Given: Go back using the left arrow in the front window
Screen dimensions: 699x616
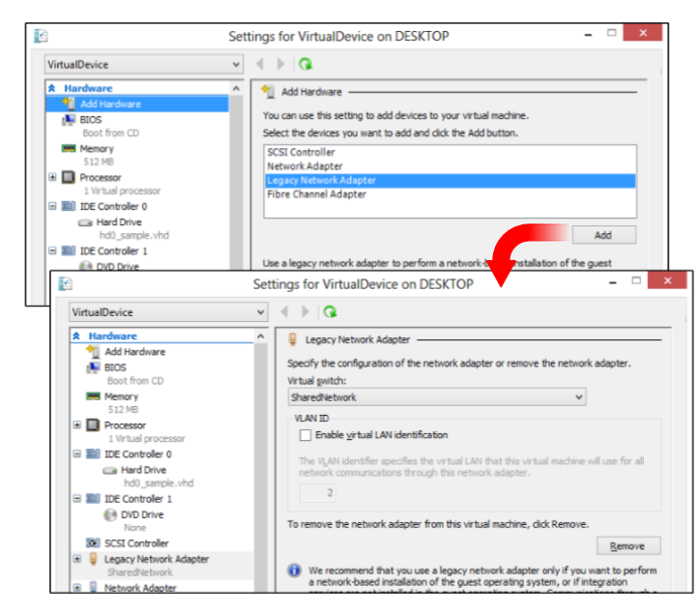Looking at the screenshot, I should tap(284, 311).
